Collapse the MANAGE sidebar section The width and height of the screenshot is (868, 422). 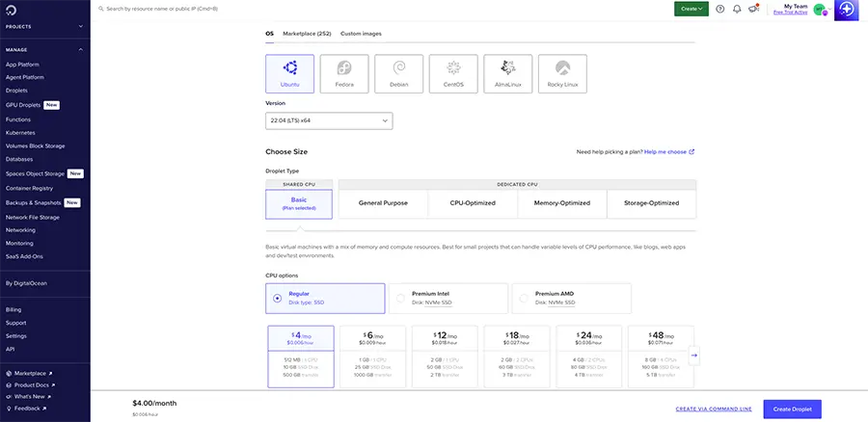point(44,50)
